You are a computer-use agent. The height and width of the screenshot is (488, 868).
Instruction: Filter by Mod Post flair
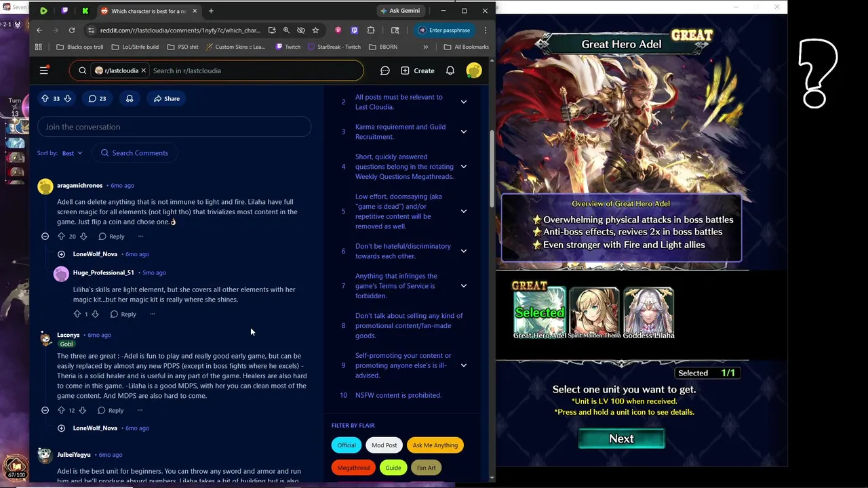pos(384,445)
